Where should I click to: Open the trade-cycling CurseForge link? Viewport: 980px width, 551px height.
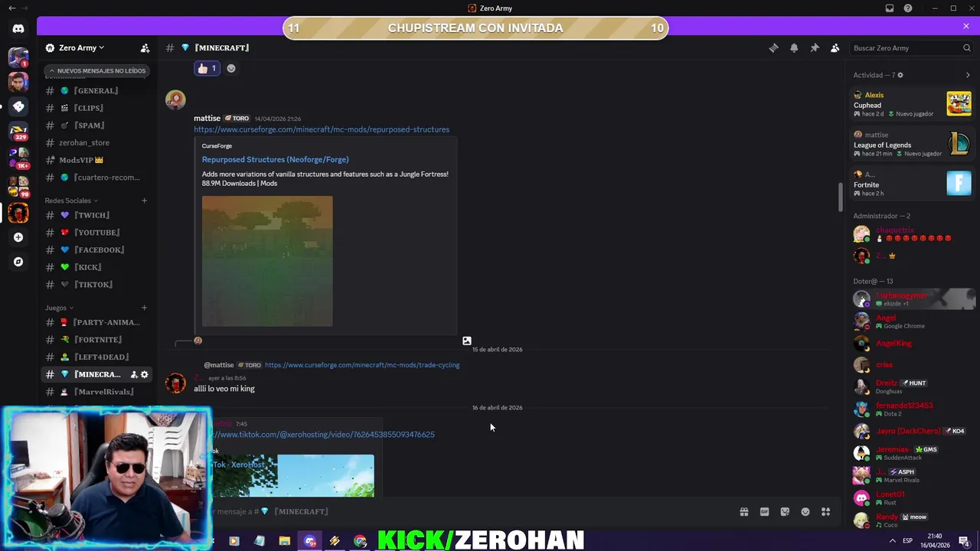tap(362, 365)
